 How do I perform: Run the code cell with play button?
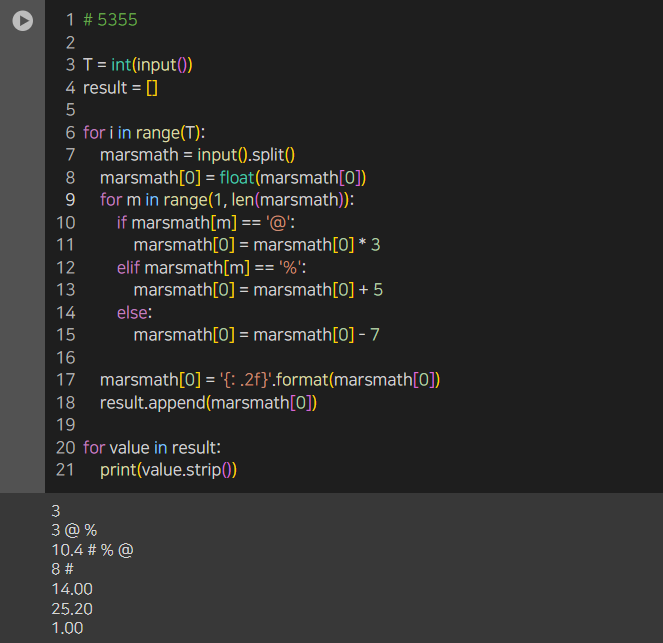tap(22, 20)
